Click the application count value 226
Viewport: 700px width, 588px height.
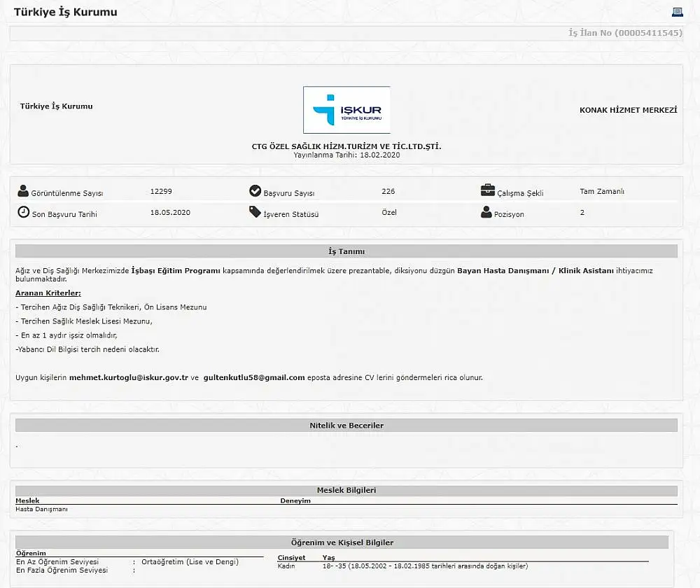pyautogui.click(x=388, y=191)
